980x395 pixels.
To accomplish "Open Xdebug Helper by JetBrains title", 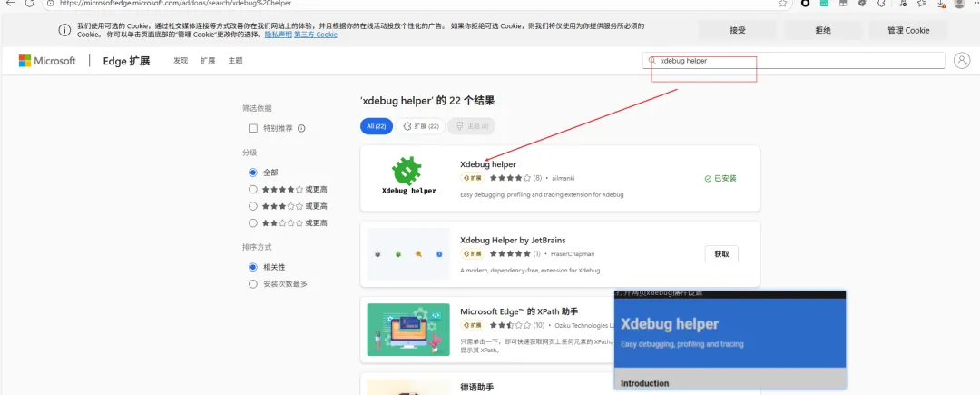I will tap(513, 240).
